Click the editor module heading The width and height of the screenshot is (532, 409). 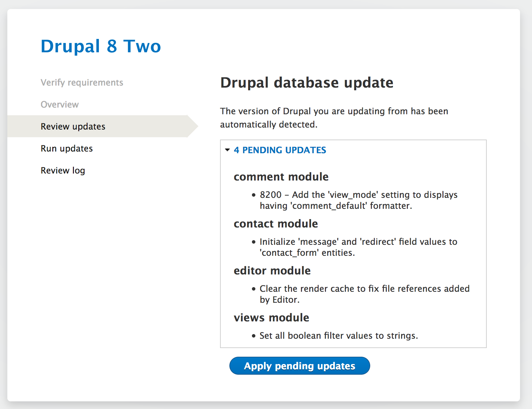tap(272, 270)
